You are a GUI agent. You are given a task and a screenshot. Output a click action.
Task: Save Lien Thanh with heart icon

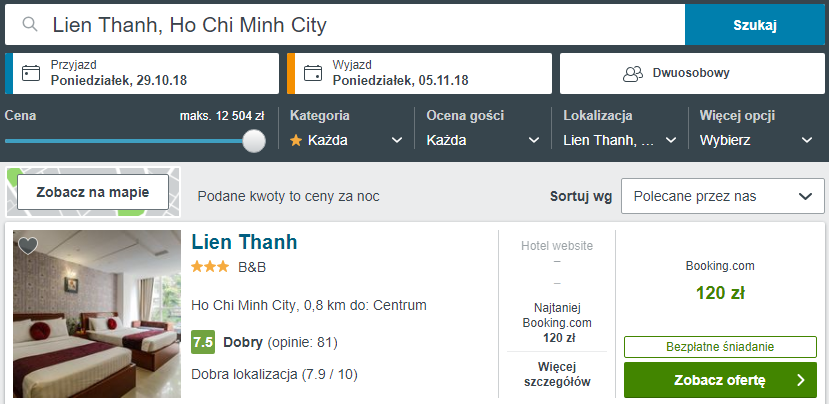click(x=28, y=245)
